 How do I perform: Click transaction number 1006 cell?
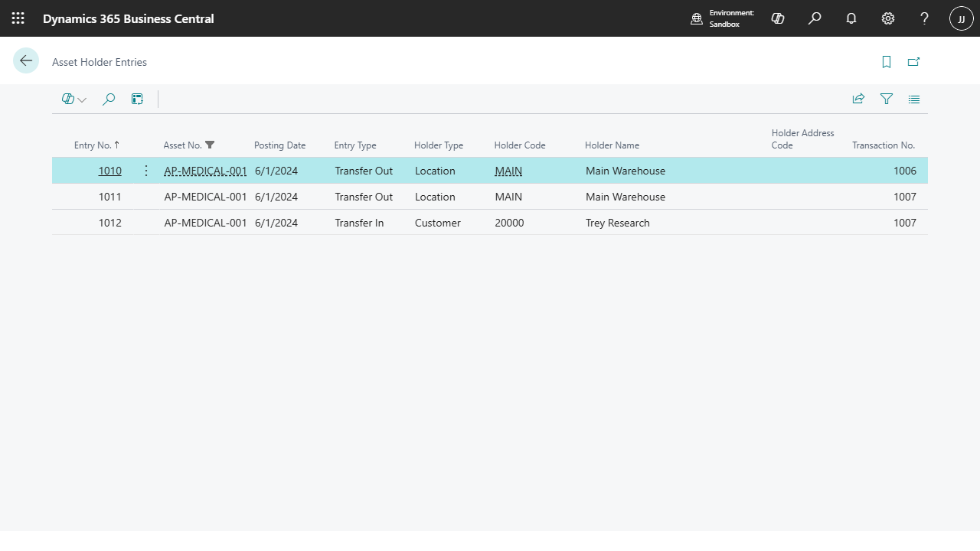click(905, 171)
